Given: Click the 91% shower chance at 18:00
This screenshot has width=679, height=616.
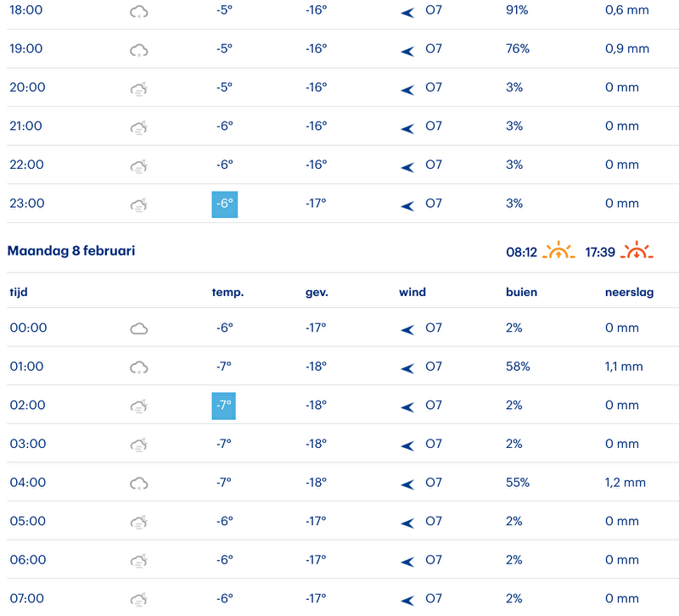Looking at the screenshot, I should 518,10.
